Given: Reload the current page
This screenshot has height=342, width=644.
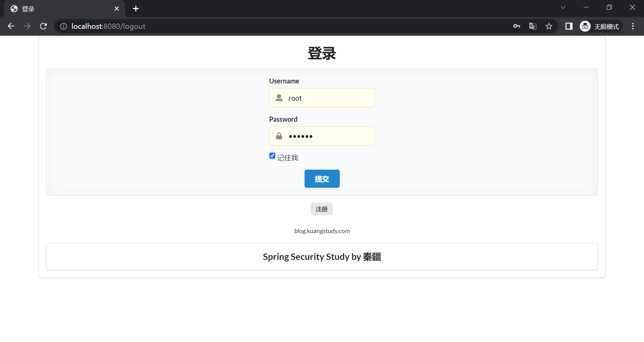Looking at the screenshot, I should 43,26.
